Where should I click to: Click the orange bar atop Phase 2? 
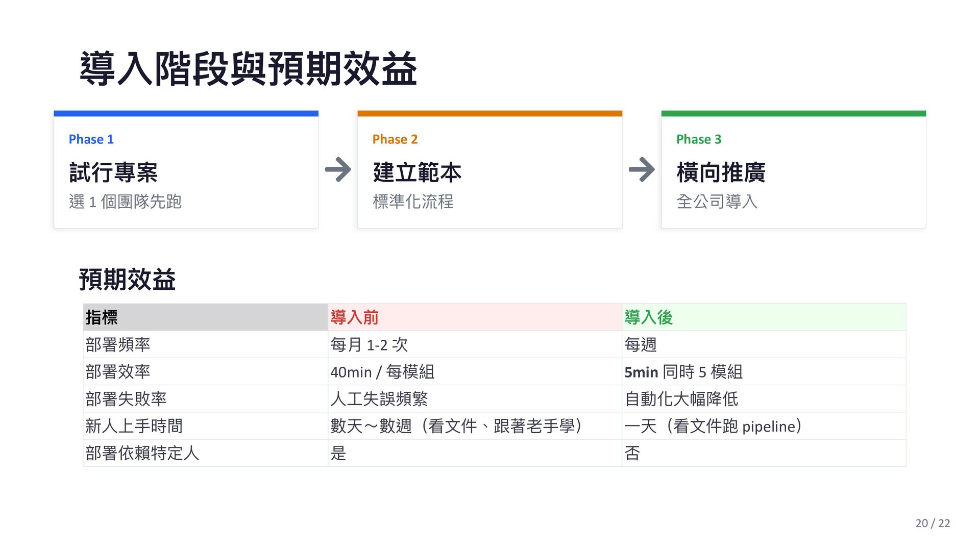pos(489,113)
